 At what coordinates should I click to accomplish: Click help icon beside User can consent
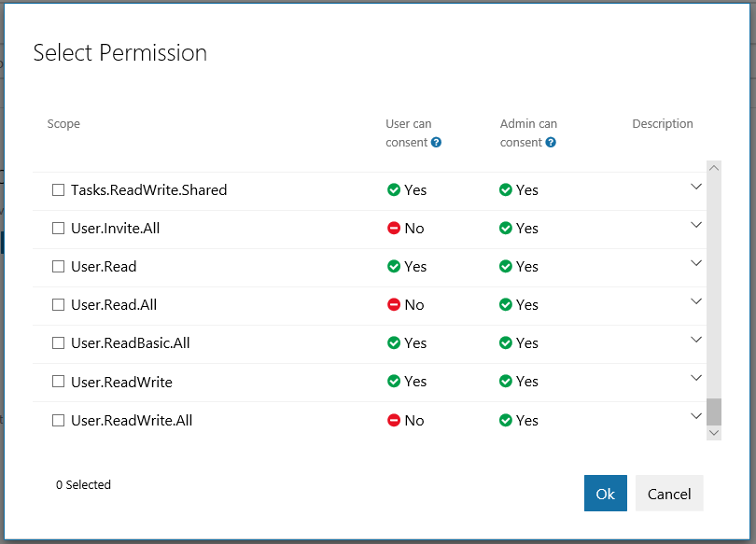tap(437, 143)
